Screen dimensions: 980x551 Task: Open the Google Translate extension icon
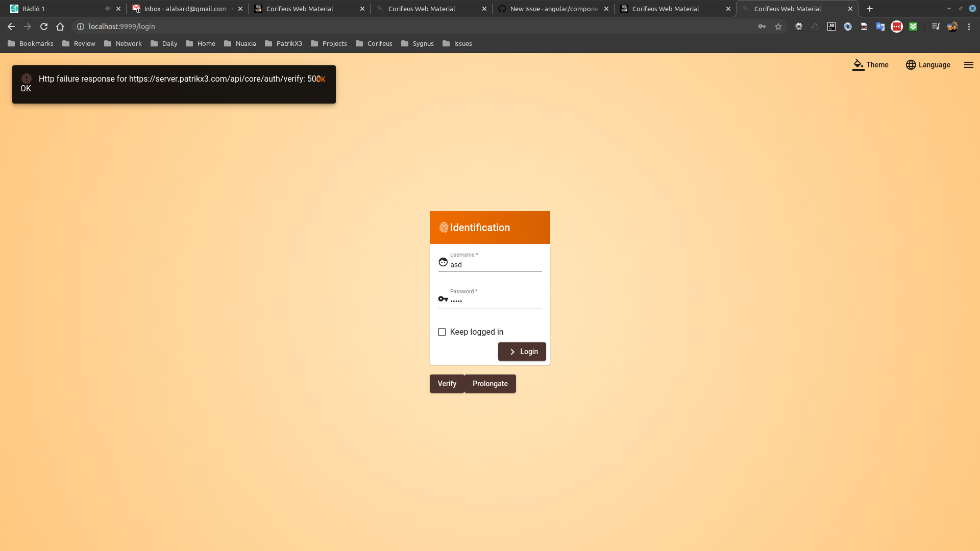(x=880, y=26)
